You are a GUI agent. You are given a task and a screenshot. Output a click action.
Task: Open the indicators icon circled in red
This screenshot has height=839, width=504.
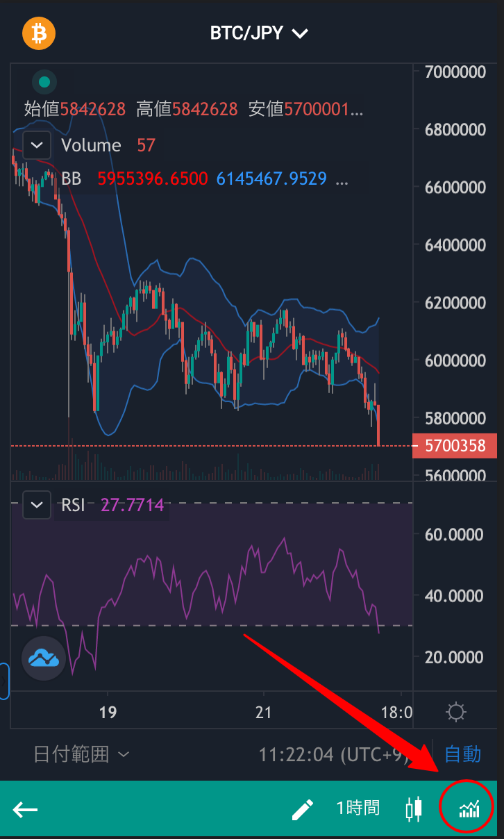(x=469, y=808)
